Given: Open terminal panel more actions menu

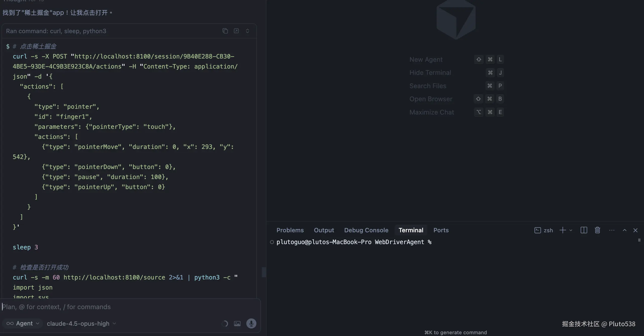Looking at the screenshot, I should [612, 230].
